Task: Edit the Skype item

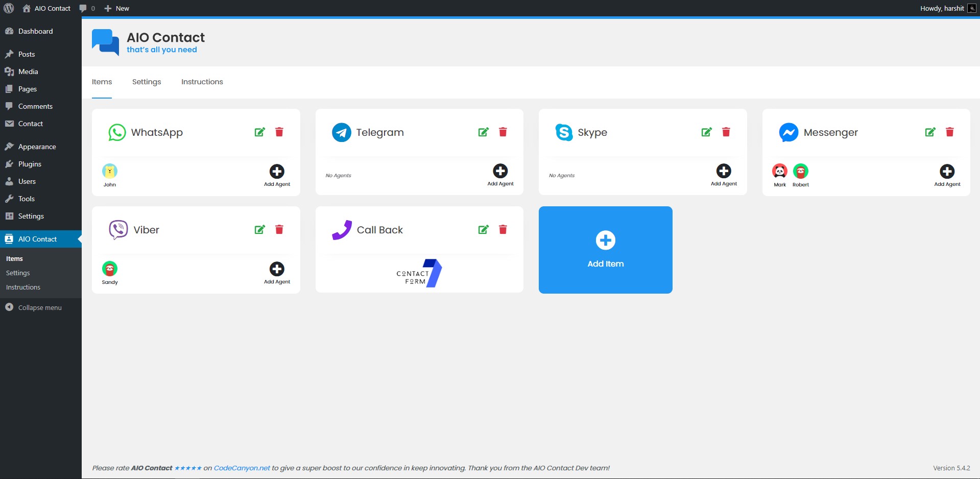Action: (x=707, y=132)
